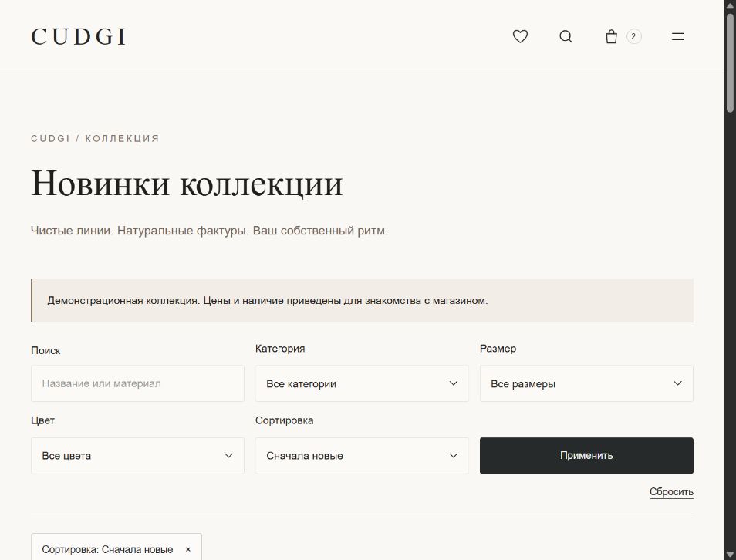Click the 'Поиск' field label

[46, 351]
